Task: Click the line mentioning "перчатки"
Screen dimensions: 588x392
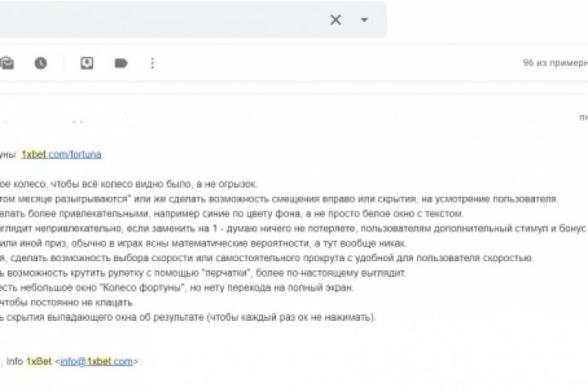Action: [204, 273]
